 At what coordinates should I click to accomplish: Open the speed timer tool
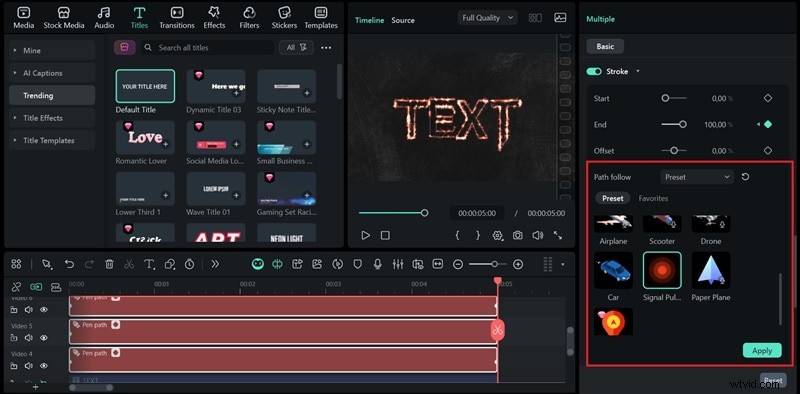click(x=189, y=264)
